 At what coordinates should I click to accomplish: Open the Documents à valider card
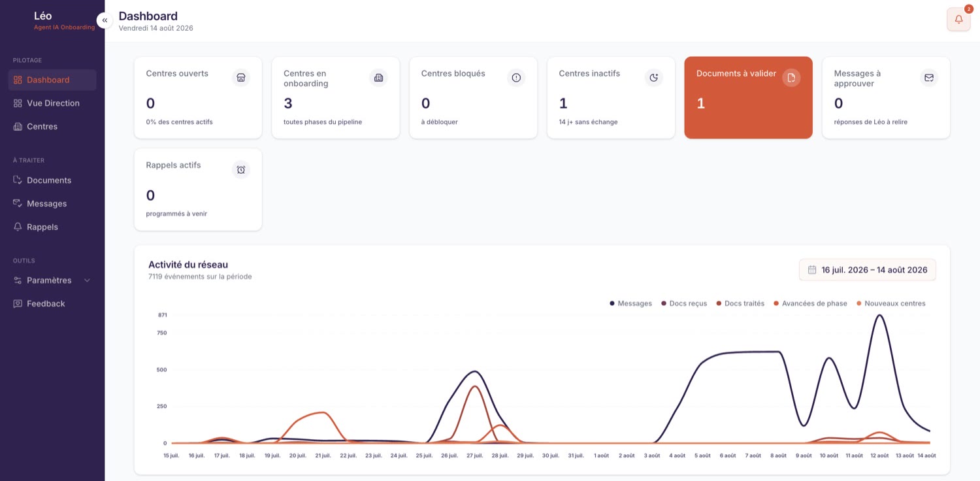coord(748,97)
